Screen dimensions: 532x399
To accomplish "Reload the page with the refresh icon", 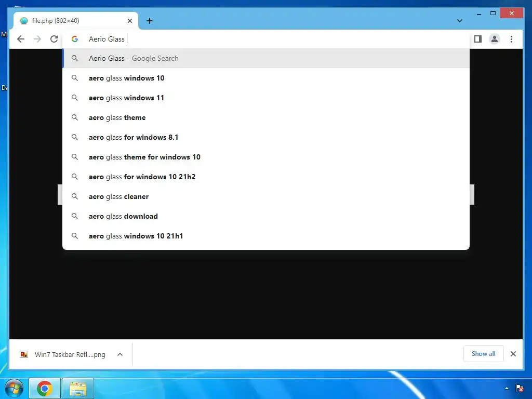I will coord(54,39).
